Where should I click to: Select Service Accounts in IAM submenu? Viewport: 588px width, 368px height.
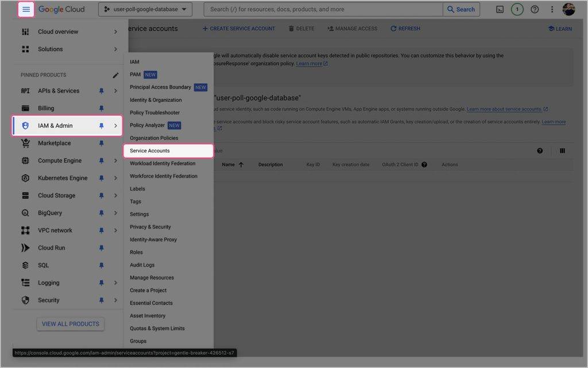(x=168, y=151)
